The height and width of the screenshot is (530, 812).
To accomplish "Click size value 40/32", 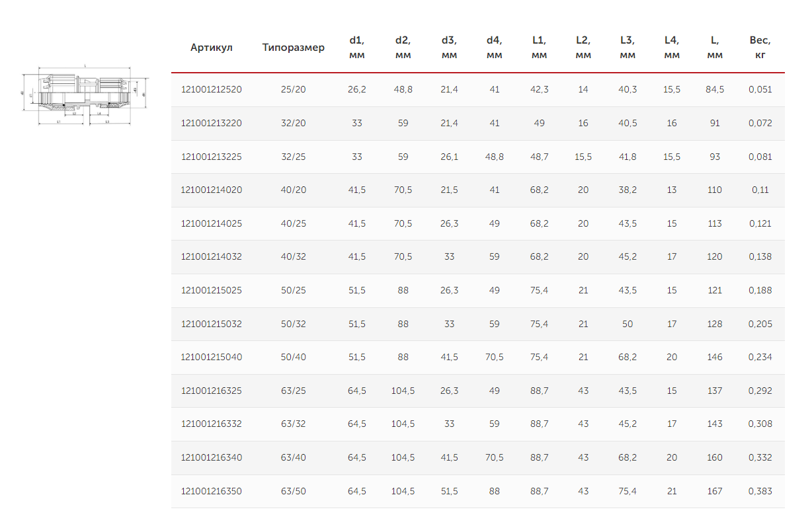I will point(294,256).
